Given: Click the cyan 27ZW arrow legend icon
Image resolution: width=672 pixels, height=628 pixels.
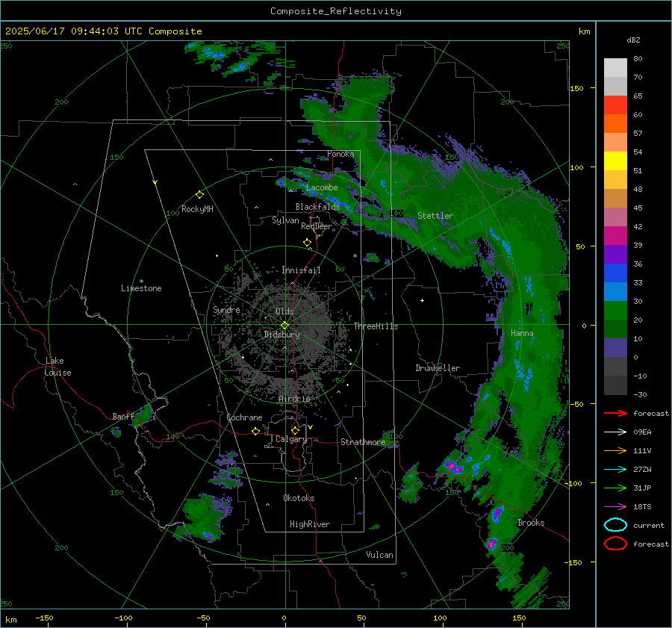Looking at the screenshot, I should pyautogui.click(x=615, y=470).
